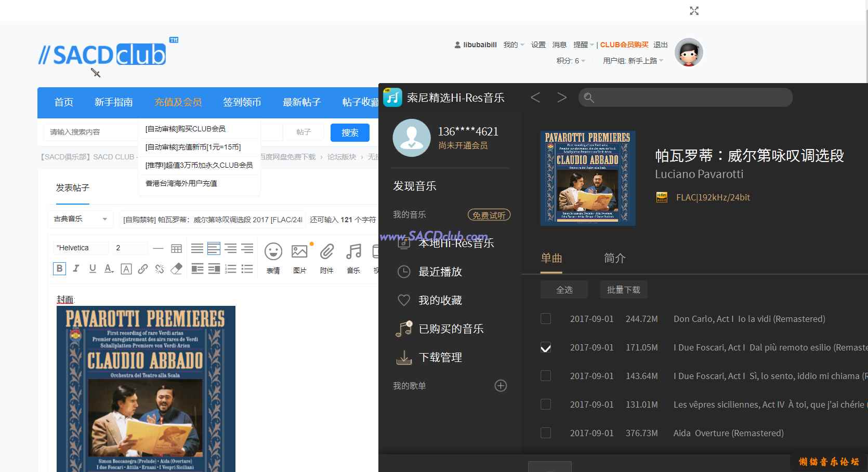This screenshot has height=472, width=868.
Task: Click the fullscreen expand icon at the top
Action: pyautogui.click(x=694, y=10)
